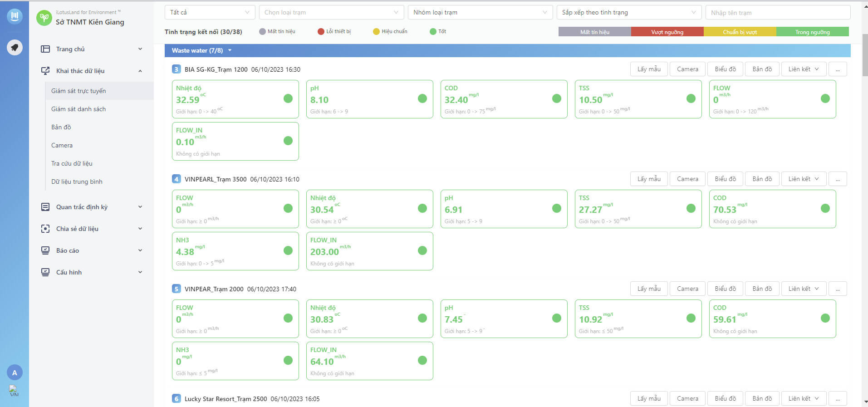Open the rocket launcher icon in sidebar
Viewport: 868px width, 407px height.
click(15, 47)
